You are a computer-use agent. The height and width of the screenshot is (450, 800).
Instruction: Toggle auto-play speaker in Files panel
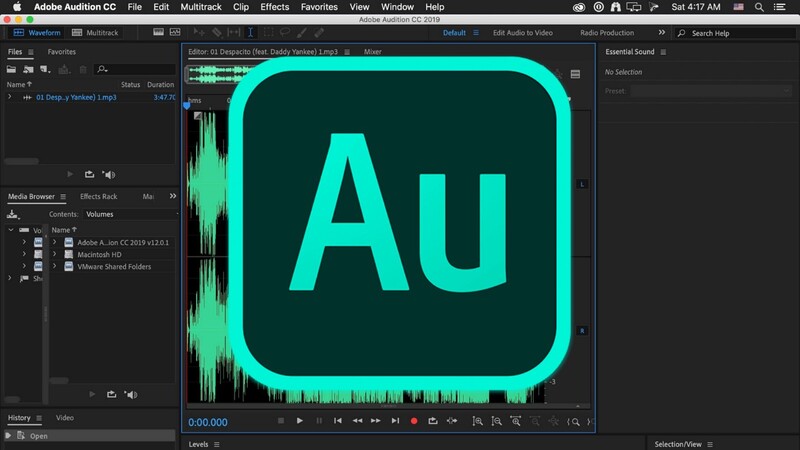[109, 174]
